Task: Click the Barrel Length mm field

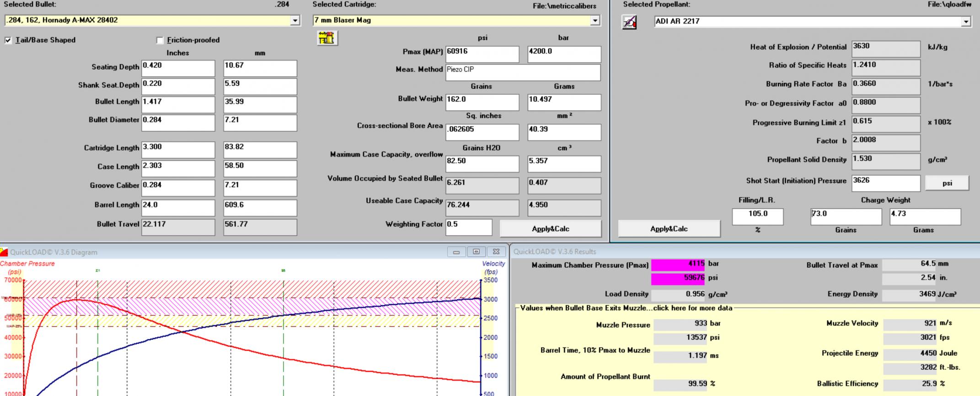Action: (x=260, y=208)
